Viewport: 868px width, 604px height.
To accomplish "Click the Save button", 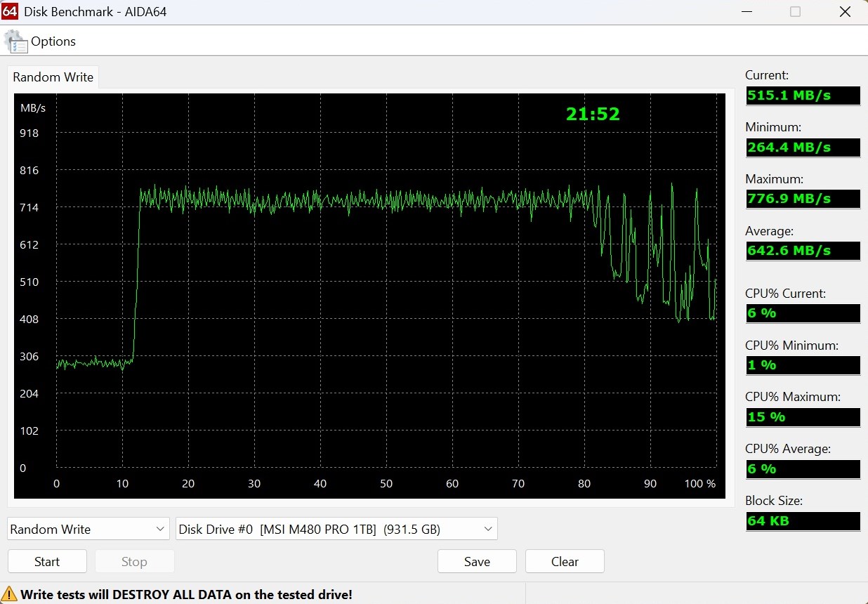I will click(477, 561).
